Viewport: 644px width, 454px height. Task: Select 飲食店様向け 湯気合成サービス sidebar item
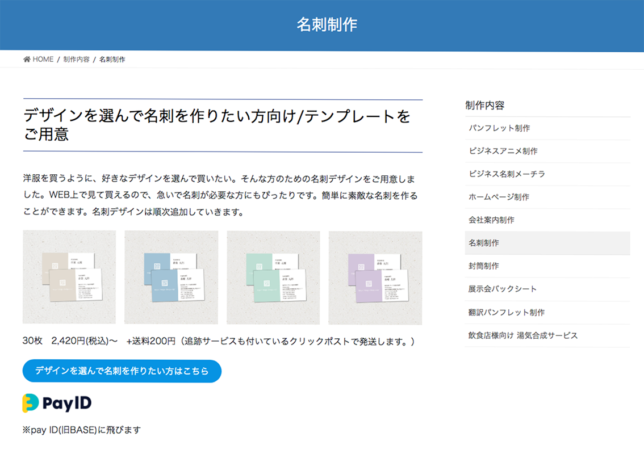(523, 335)
